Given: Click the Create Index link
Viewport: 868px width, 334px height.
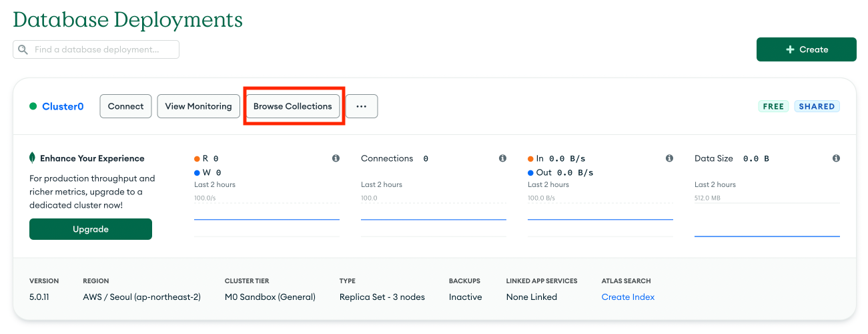Looking at the screenshot, I should [x=628, y=297].
